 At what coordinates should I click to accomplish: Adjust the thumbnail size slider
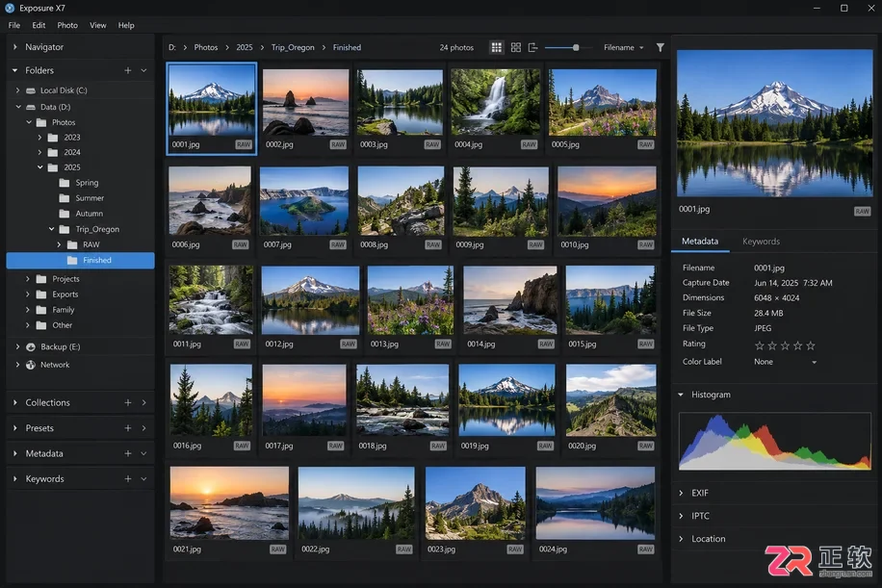(576, 48)
